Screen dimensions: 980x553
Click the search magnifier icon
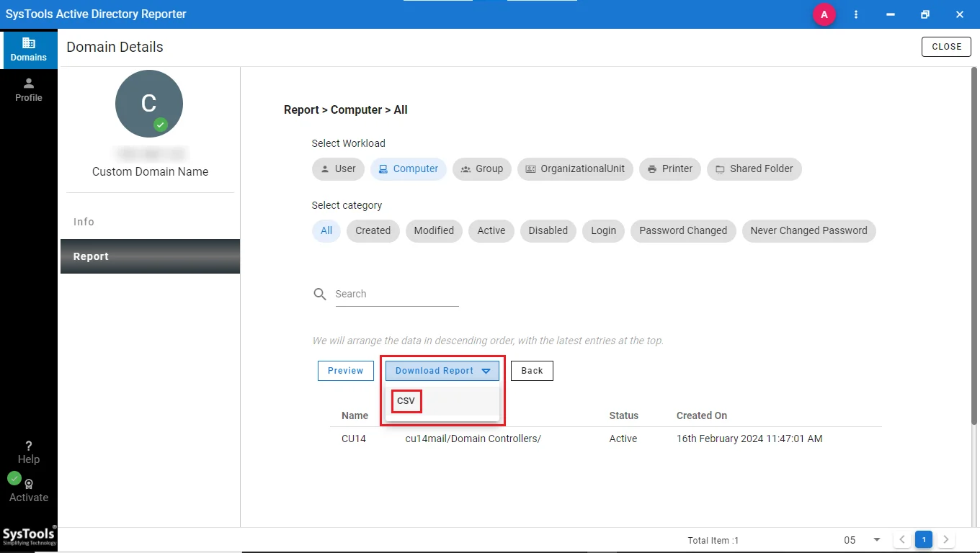coord(320,295)
